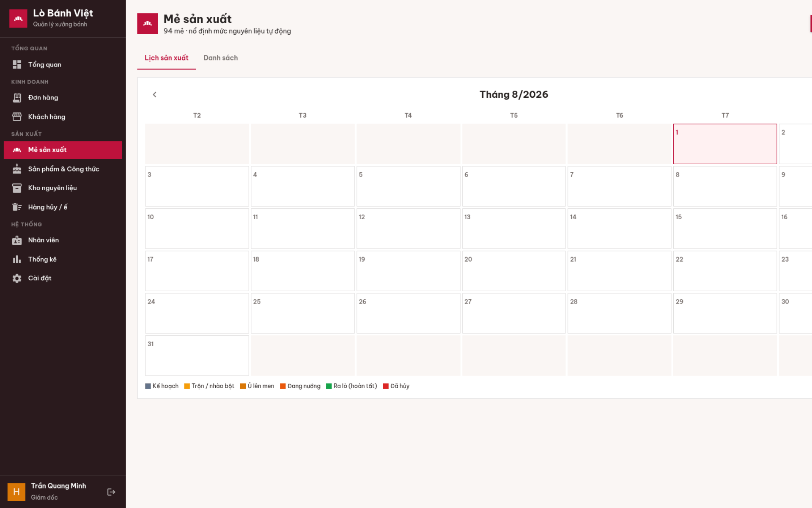Go to previous month with left chevron
This screenshot has width=812, height=508.
pos(154,94)
